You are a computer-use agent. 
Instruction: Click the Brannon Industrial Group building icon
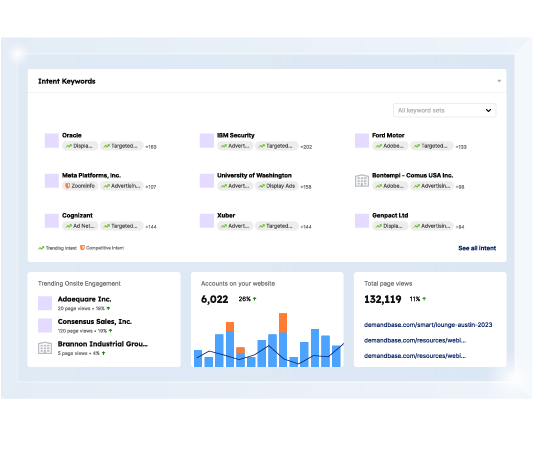tap(45, 348)
